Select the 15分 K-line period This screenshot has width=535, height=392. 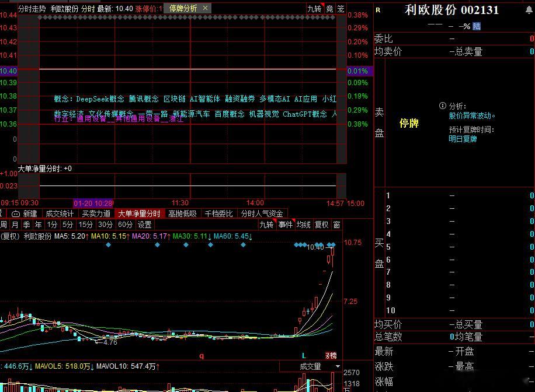(86, 225)
